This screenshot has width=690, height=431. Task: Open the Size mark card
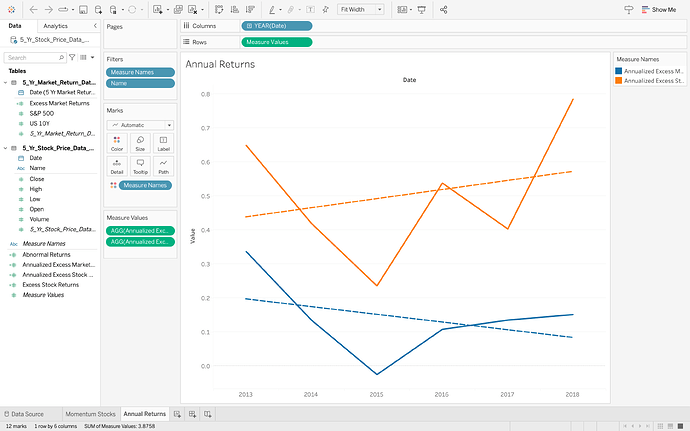(x=140, y=143)
